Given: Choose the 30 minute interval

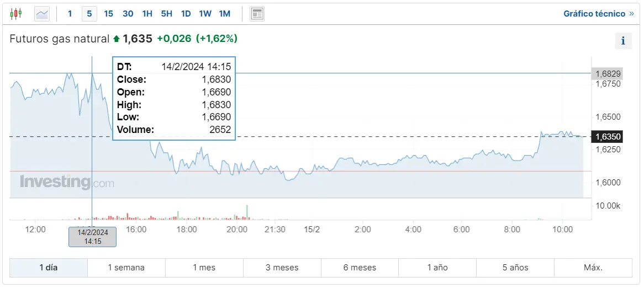Looking at the screenshot, I should [128, 14].
